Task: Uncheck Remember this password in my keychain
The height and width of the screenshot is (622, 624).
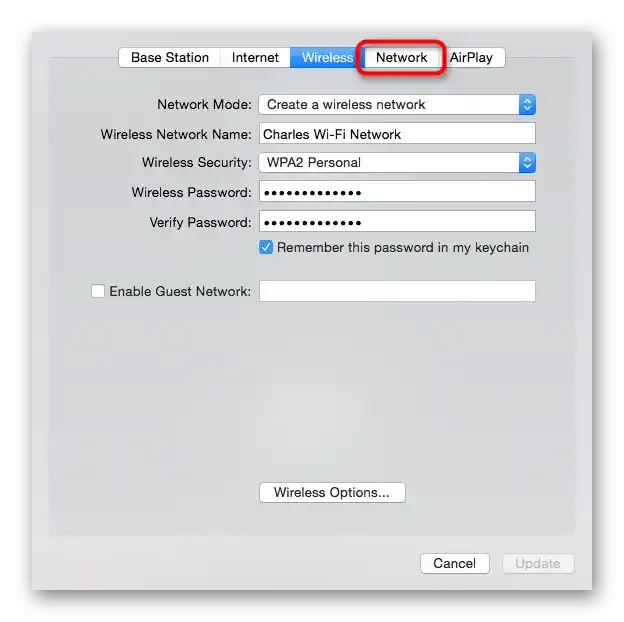Action: (266, 247)
